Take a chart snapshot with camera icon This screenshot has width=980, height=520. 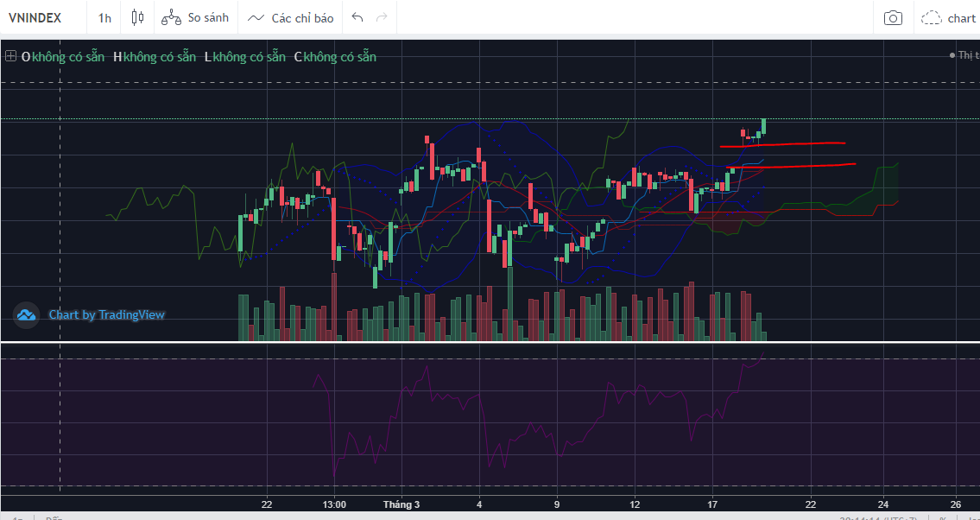coord(893,18)
